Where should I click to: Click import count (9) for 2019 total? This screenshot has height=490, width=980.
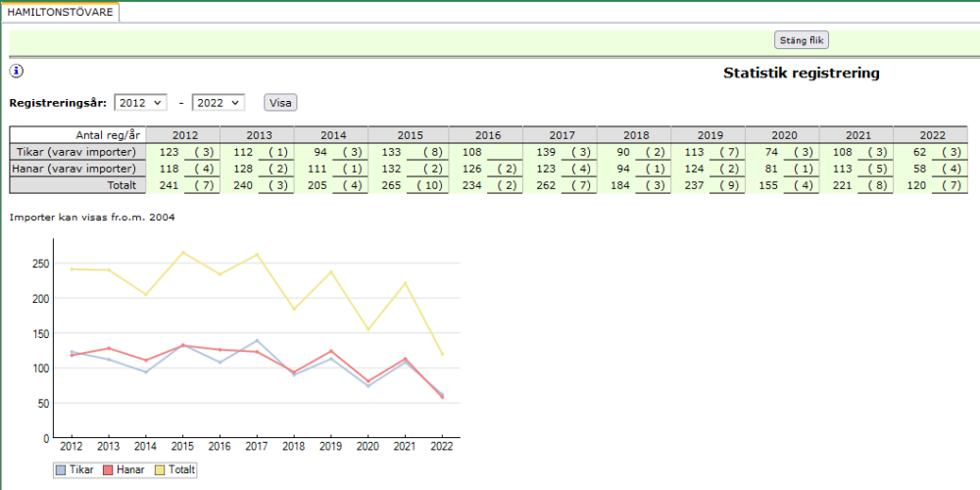[x=729, y=185]
